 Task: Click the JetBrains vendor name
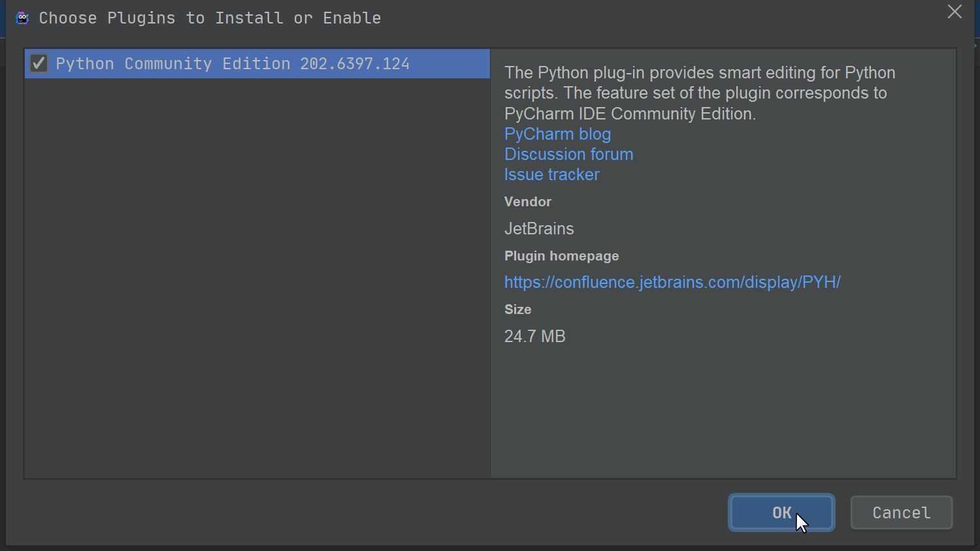click(x=539, y=228)
